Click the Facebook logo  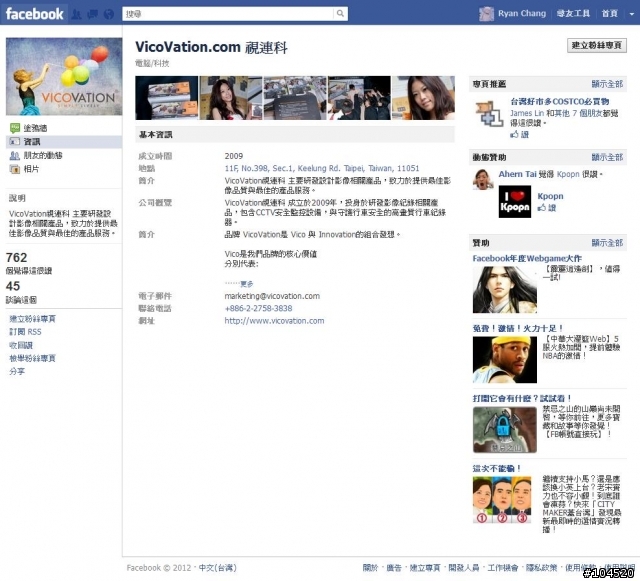pyautogui.click(x=35, y=14)
